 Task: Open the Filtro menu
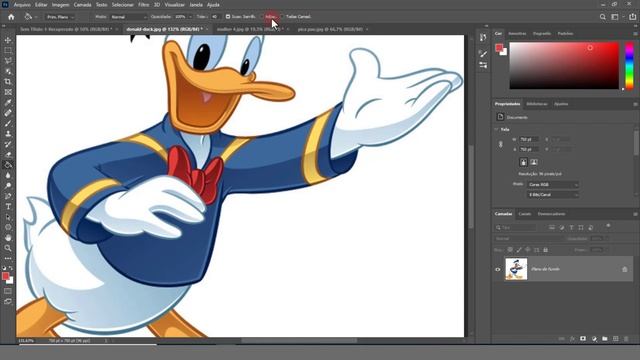click(143, 5)
